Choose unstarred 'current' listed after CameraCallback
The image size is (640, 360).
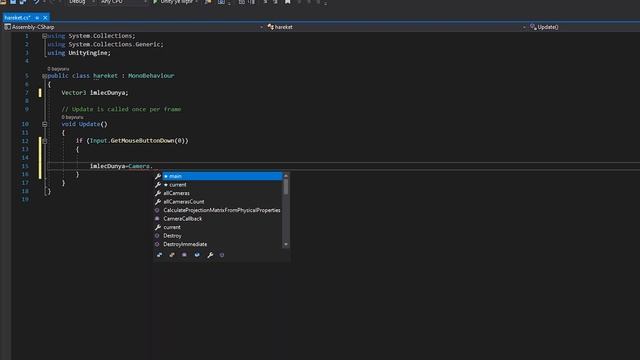coord(218,227)
